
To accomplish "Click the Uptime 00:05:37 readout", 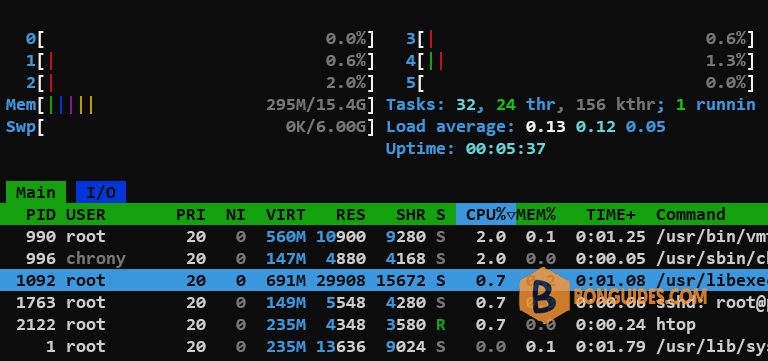I will [x=466, y=148].
